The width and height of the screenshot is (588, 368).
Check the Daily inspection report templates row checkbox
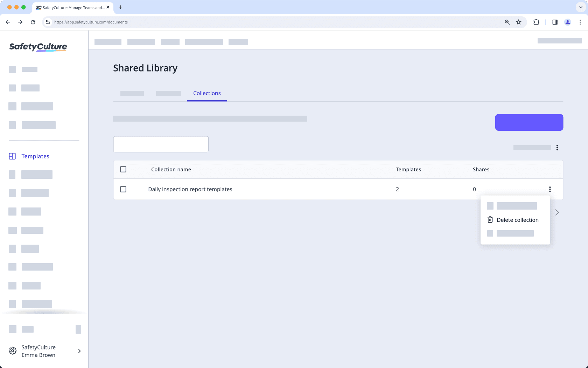coord(123,189)
